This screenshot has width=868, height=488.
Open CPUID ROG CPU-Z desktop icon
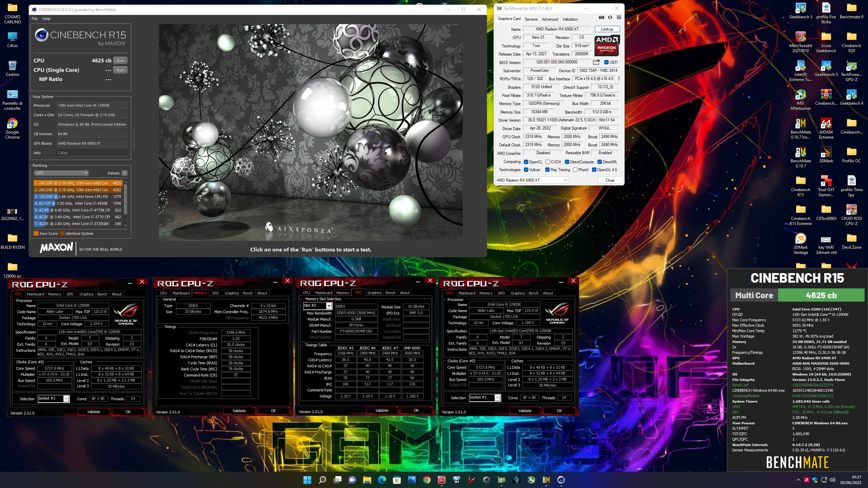coord(851,215)
